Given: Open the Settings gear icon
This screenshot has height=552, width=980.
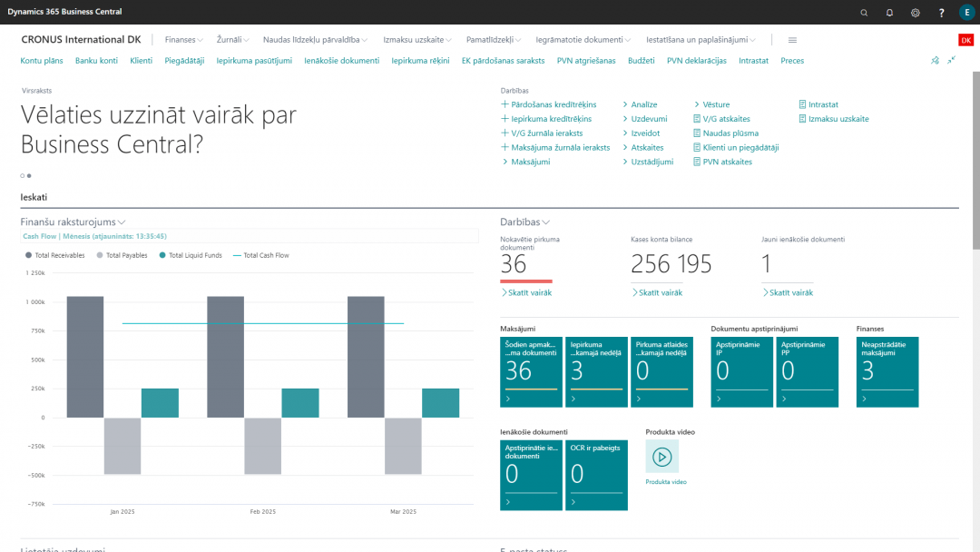Looking at the screenshot, I should tap(915, 13).
